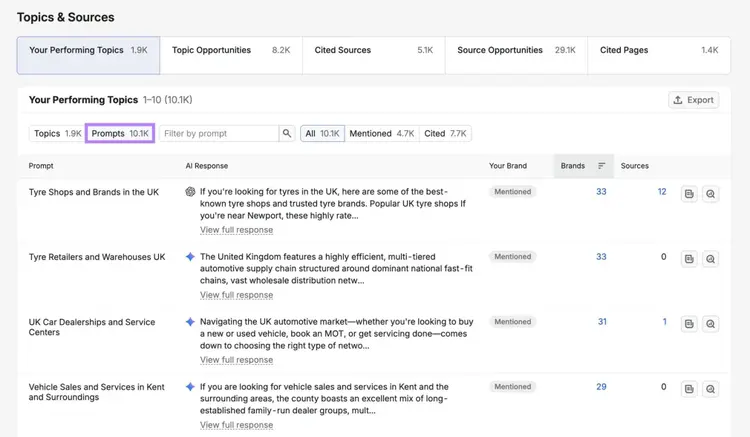Select the Prompts 10.1K view
750x437 pixels.
point(120,133)
